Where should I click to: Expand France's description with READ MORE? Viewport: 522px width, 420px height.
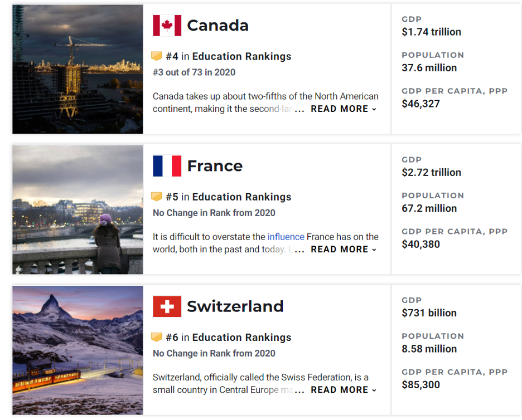pyautogui.click(x=344, y=250)
